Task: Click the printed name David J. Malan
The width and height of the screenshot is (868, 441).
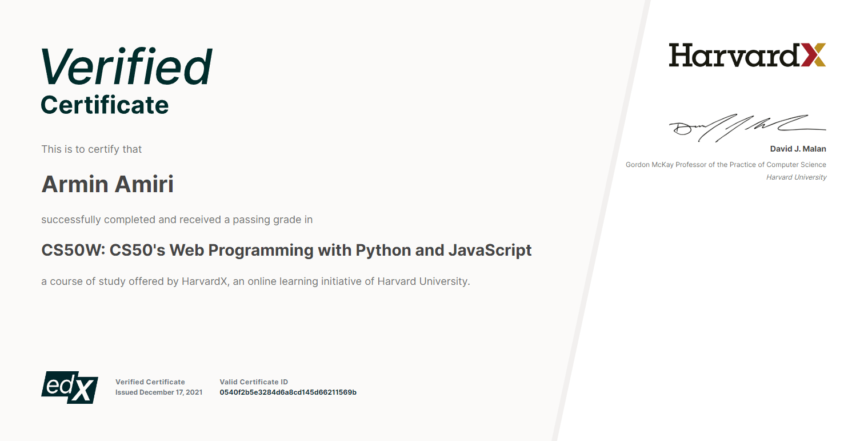Action: coord(798,149)
